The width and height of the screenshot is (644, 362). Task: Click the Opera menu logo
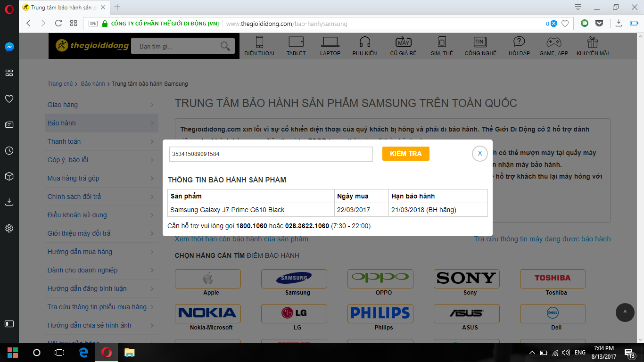click(9, 8)
